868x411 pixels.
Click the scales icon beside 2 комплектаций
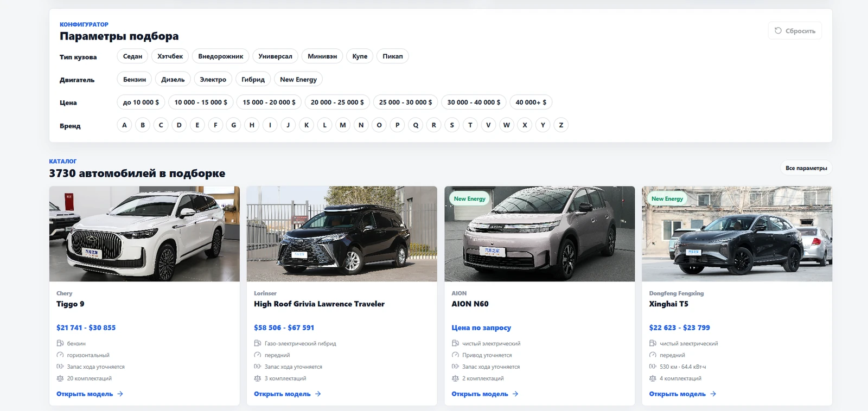[455, 378]
